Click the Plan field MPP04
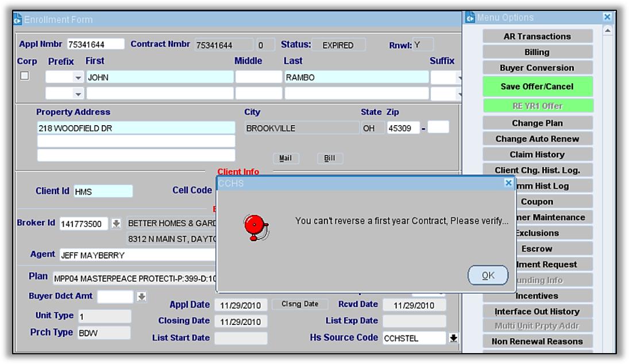 135,278
